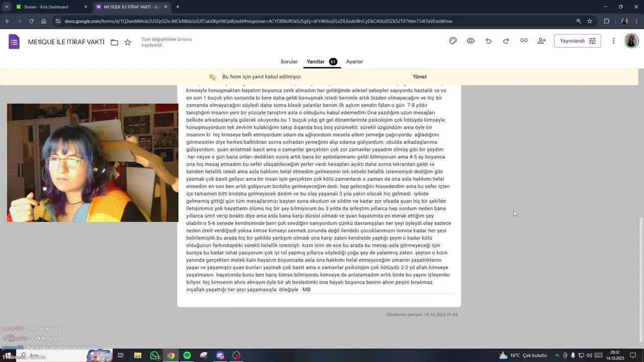Image resolution: width=644 pixels, height=362 pixels.
Task: Close the ME1IQUE İLE İTİRAF VAKTİ browser tab
Action: click(166, 7)
